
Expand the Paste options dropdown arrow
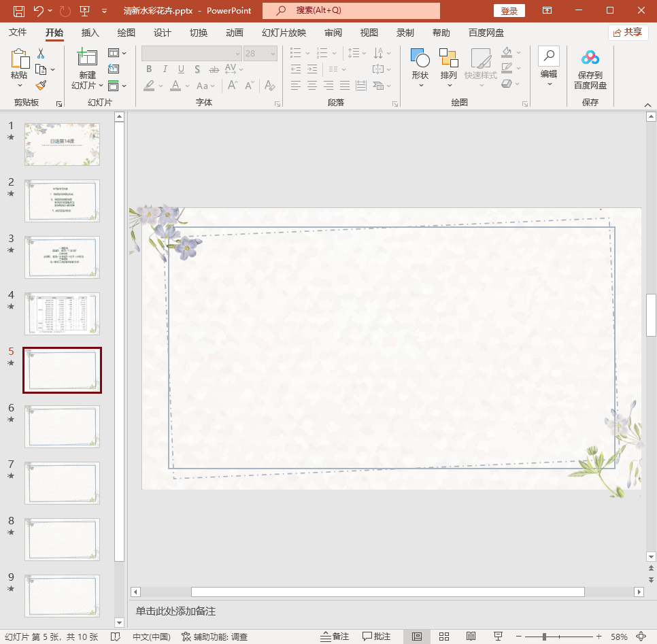tap(19, 86)
